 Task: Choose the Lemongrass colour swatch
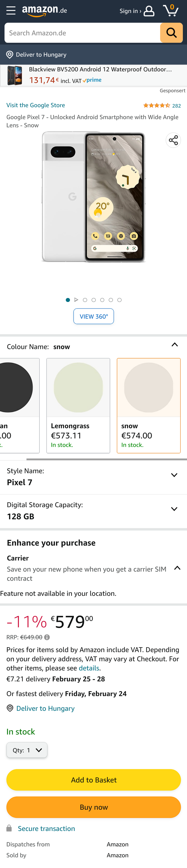[x=78, y=405]
